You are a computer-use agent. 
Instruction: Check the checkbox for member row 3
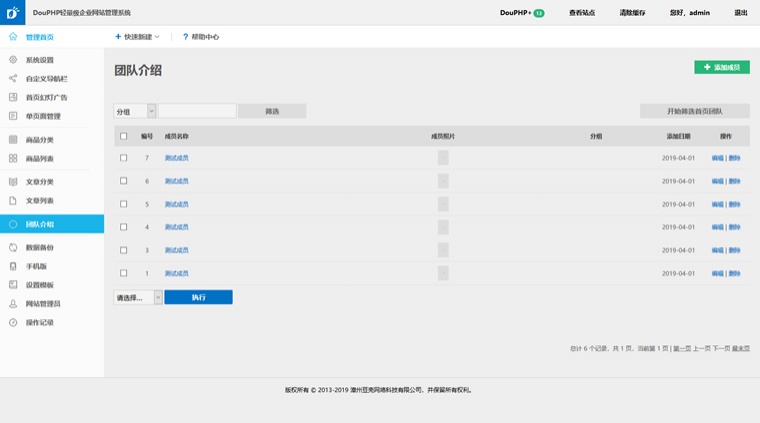[124, 250]
